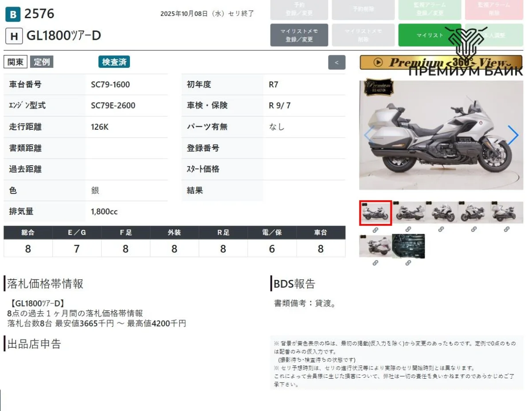This screenshot has height=411, width=532.
Task: Click the blue B lane badge
Action: pos(13,15)
